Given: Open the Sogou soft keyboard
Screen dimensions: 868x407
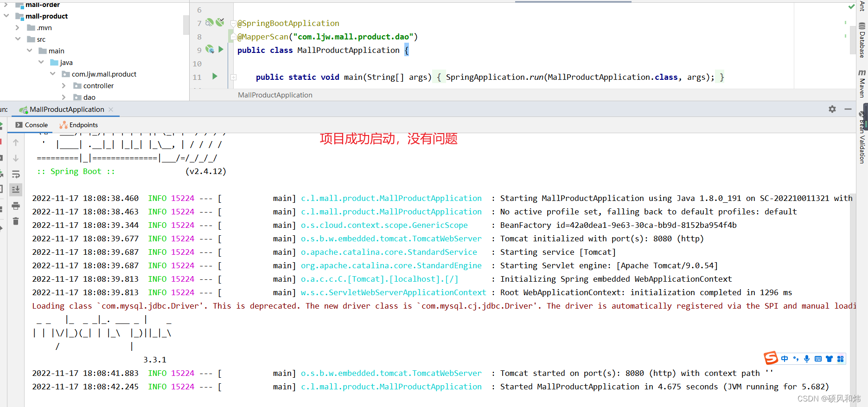Looking at the screenshot, I should point(818,359).
